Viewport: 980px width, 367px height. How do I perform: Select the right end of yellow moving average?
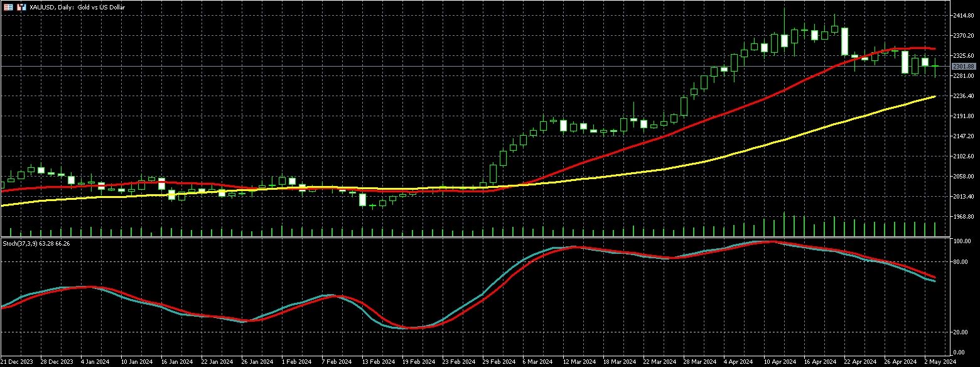[935, 96]
